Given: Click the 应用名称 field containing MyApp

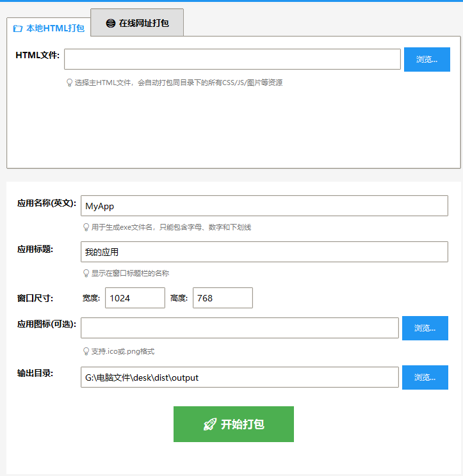Looking at the screenshot, I should 264,206.
